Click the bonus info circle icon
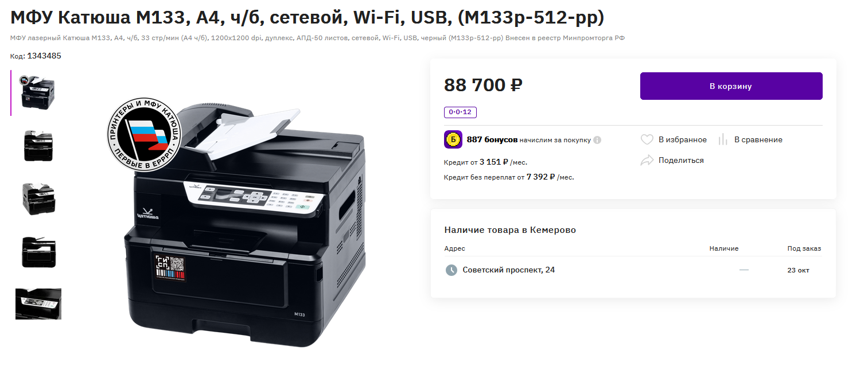Viewport: 868px width, 370px height. [597, 140]
